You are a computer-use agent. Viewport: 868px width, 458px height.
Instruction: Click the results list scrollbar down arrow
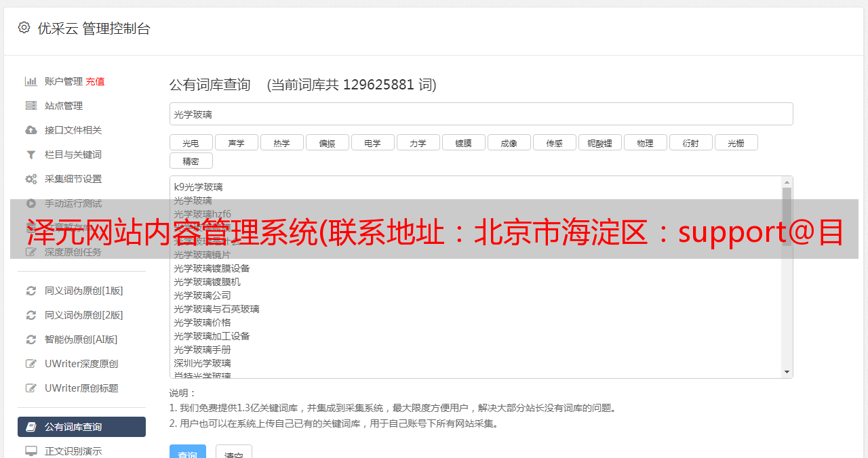point(787,372)
